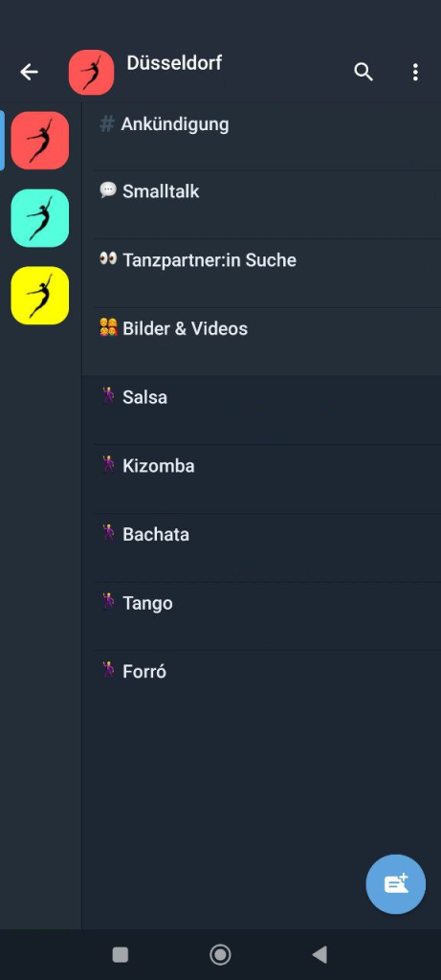Switch to the turquoise dancer community
Image resolution: width=441 pixels, height=980 pixels.
pyautogui.click(x=40, y=218)
